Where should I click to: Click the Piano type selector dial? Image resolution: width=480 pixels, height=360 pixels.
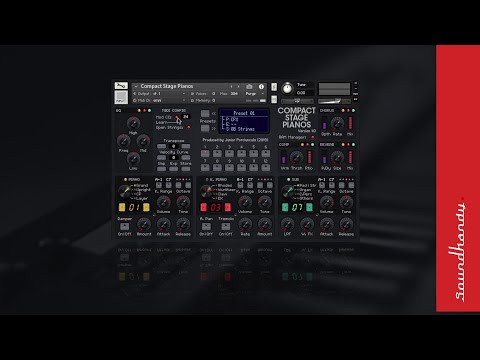[x=124, y=192]
